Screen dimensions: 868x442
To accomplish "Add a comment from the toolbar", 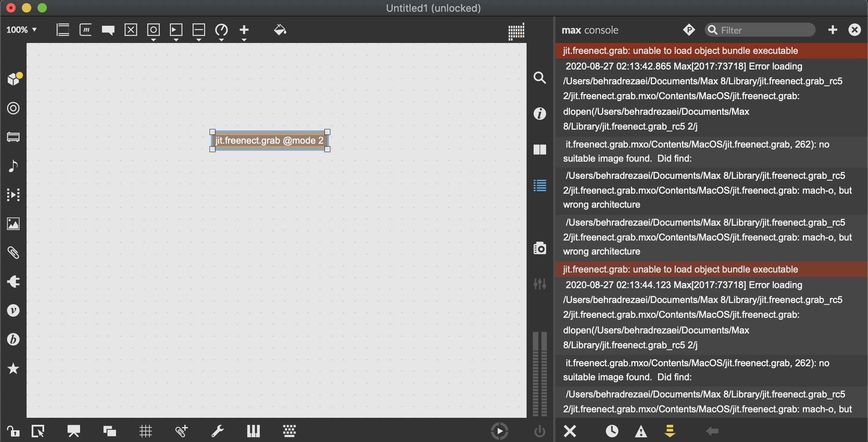I will click(108, 30).
